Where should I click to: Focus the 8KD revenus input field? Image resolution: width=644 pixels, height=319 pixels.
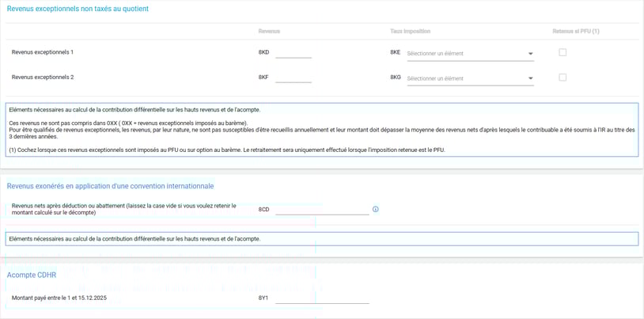click(293, 52)
